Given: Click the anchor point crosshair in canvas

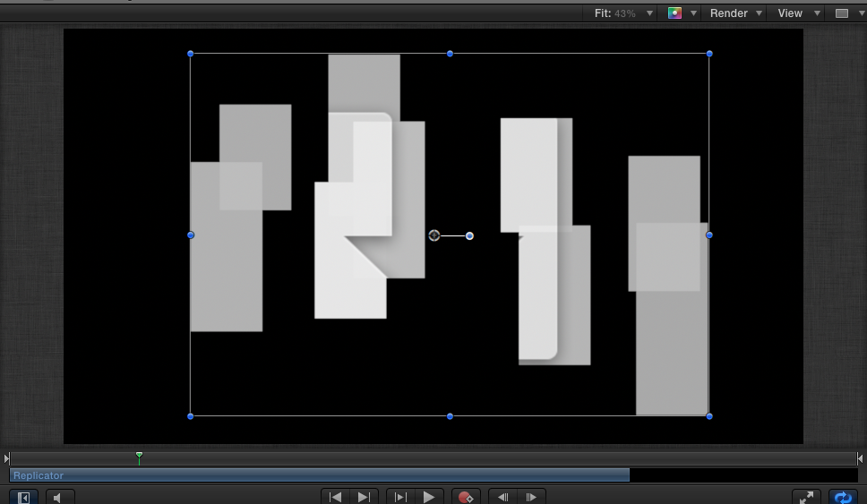Looking at the screenshot, I should click(x=434, y=236).
